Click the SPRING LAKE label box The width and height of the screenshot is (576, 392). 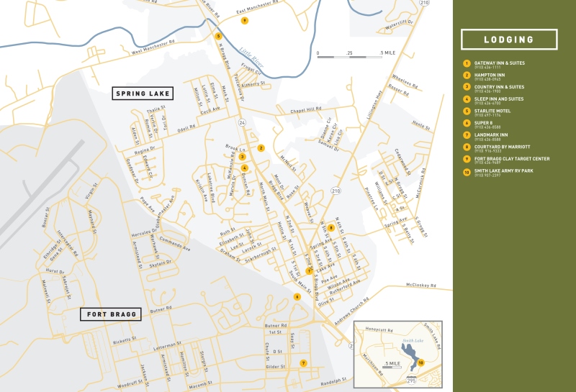[143, 94]
